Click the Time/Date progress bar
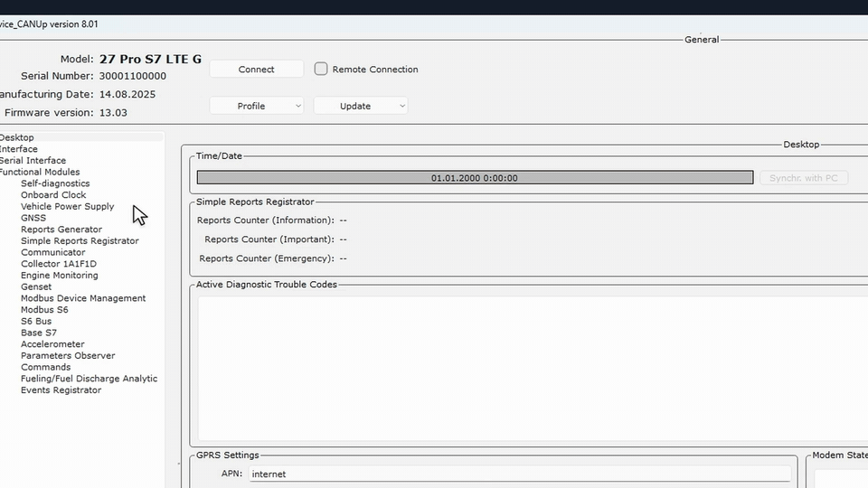 click(475, 178)
